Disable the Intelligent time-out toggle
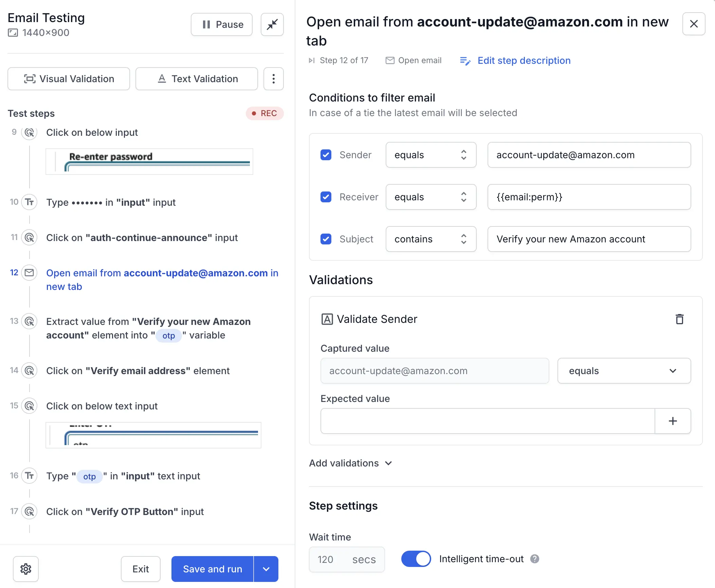The width and height of the screenshot is (715, 588). [x=416, y=559]
